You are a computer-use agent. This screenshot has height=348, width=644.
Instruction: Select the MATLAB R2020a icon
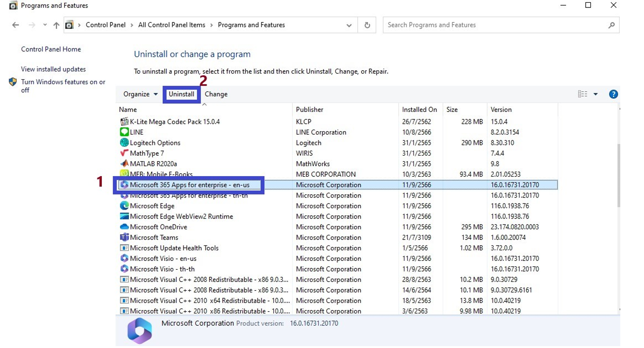pos(124,164)
